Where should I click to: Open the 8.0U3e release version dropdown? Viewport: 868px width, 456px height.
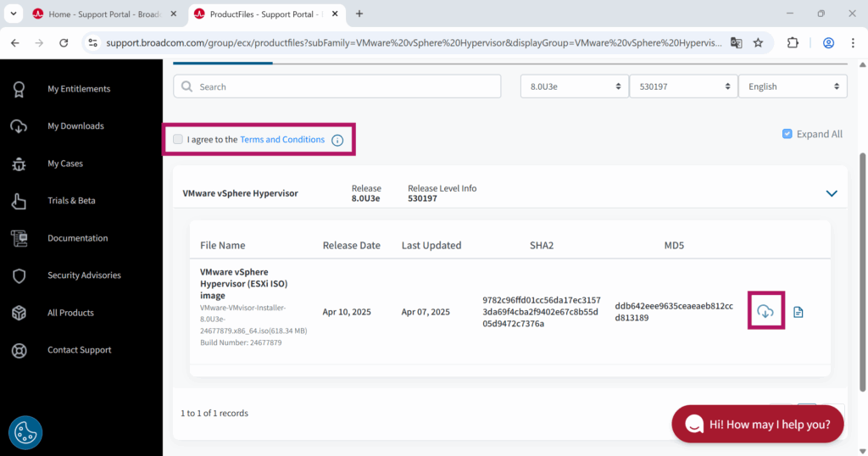tap(573, 86)
